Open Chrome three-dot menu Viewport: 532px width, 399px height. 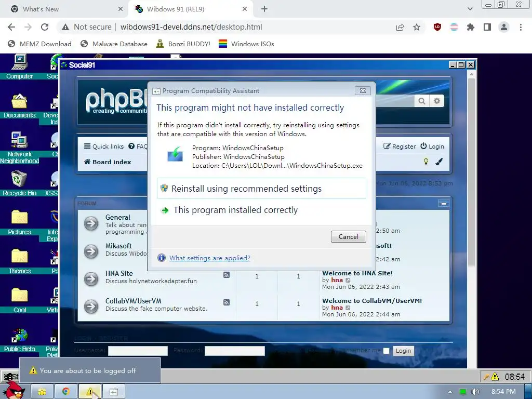coord(521,27)
